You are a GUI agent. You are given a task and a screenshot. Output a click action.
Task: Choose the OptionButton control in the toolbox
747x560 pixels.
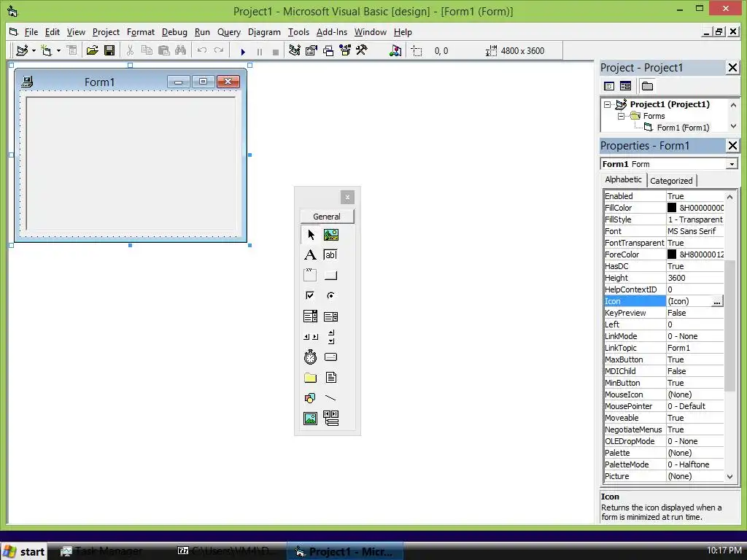coord(331,296)
